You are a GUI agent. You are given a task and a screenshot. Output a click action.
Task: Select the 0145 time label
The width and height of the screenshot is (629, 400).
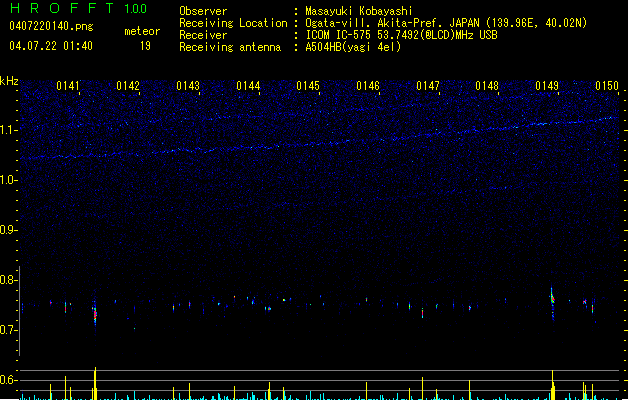308,86
